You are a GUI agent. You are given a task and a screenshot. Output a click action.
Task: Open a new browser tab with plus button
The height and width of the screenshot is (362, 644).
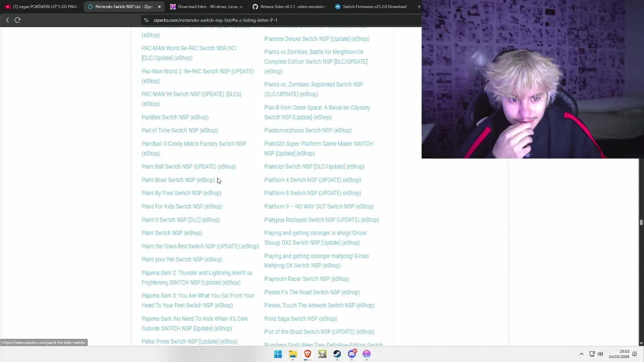coord(419,7)
